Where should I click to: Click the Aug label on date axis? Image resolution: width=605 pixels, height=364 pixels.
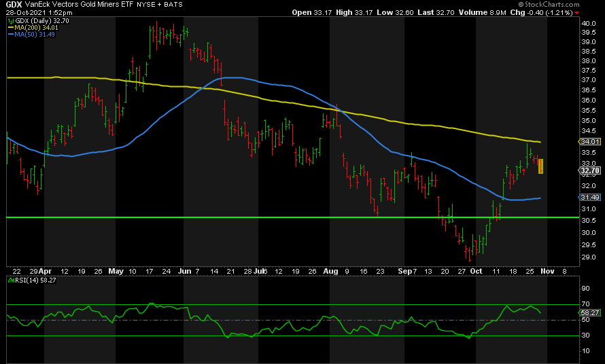(330, 271)
